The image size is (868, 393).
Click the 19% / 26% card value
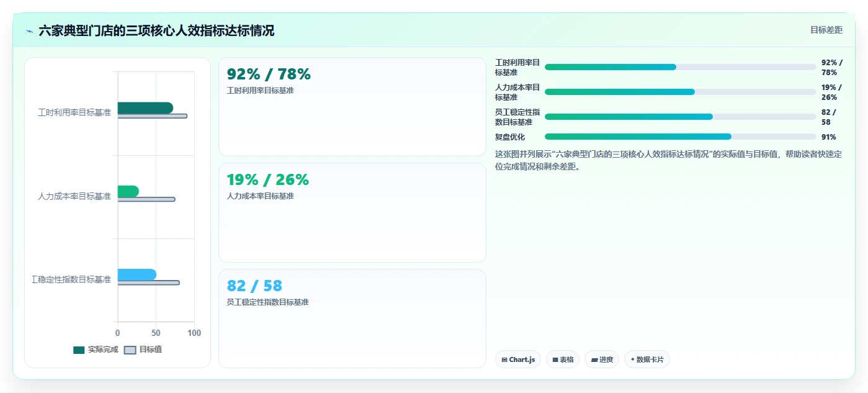coord(268,180)
